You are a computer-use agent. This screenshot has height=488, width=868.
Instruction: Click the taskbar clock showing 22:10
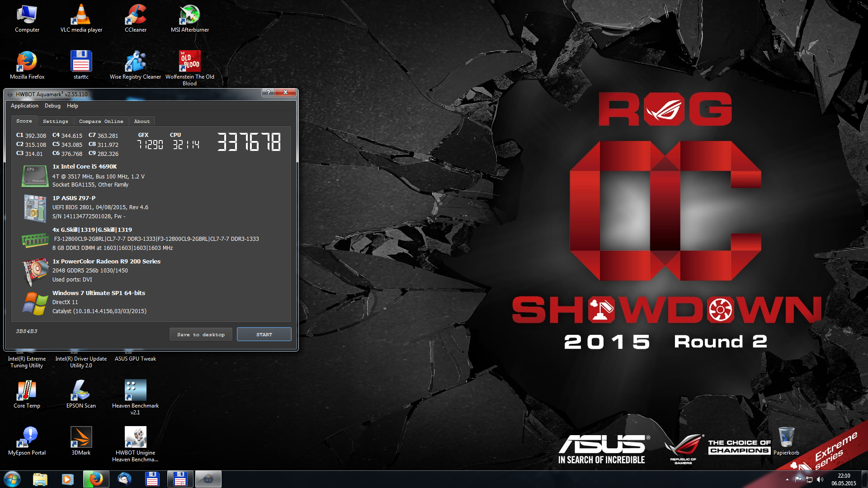click(844, 479)
